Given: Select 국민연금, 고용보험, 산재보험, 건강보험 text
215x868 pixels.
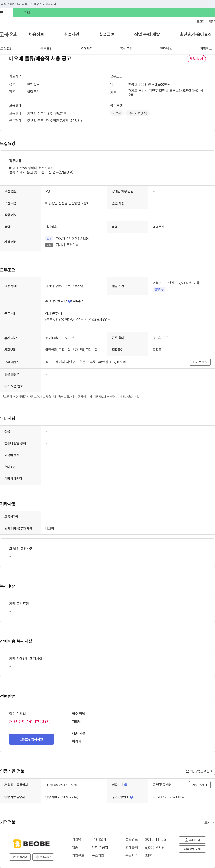Looking at the screenshot, I should coord(71,350).
